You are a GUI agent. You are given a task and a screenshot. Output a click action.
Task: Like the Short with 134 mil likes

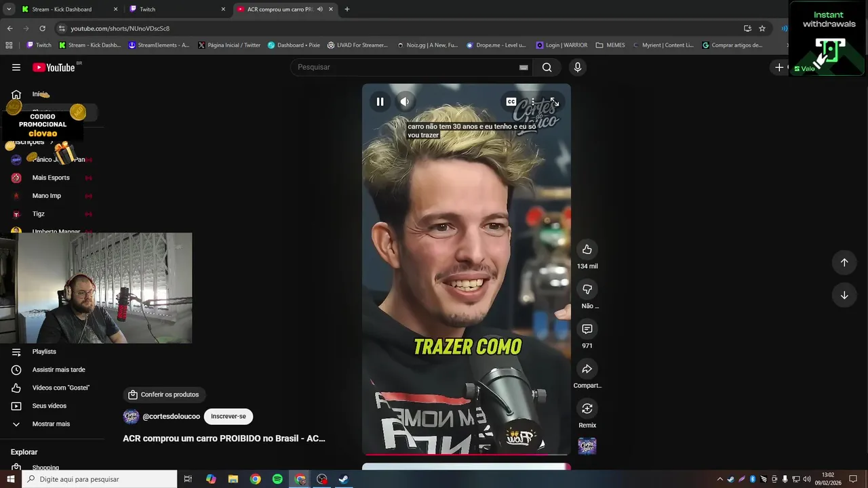point(587,249)
